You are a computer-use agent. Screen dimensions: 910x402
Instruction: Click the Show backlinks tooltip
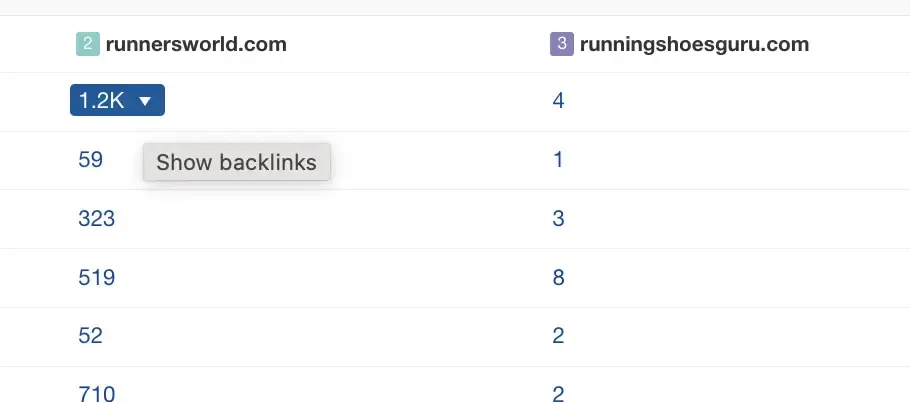(x=236, y=163)
